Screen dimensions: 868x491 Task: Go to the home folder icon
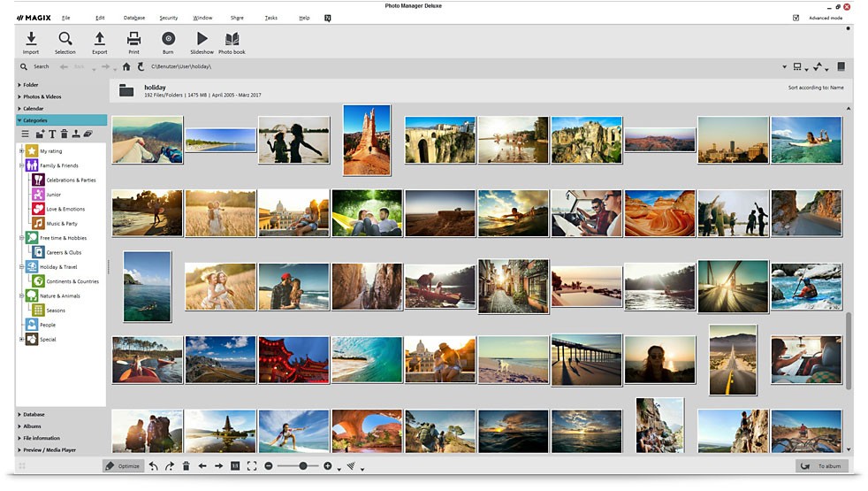(x=126, y=66)
